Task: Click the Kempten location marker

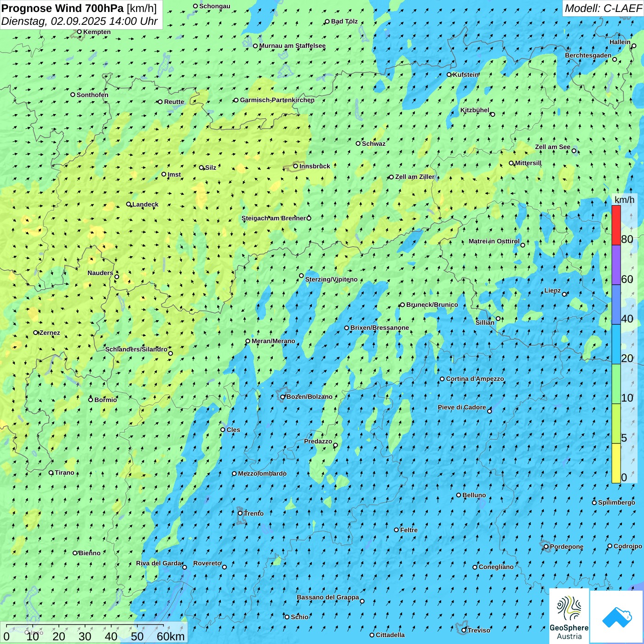Action: click(x=79, y=32)
